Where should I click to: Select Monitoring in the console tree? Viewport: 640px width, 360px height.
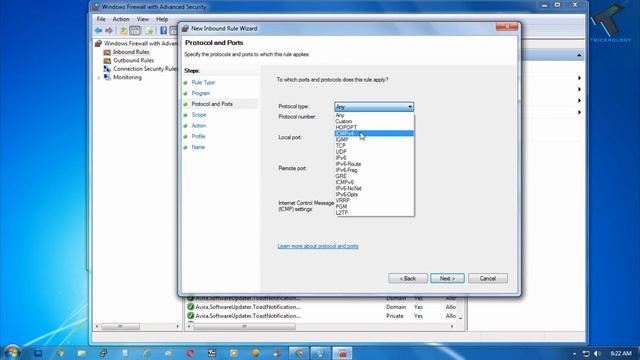(127, 77)
